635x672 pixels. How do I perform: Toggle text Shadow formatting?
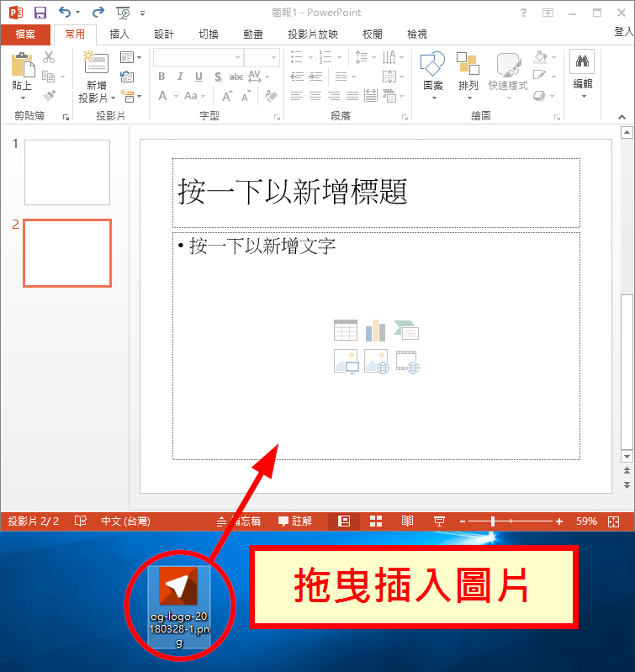click(218, 77)
